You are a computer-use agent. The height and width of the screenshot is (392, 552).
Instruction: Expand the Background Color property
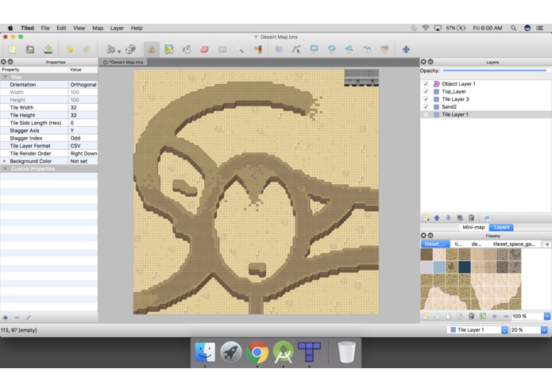click(x=5, y=161)
